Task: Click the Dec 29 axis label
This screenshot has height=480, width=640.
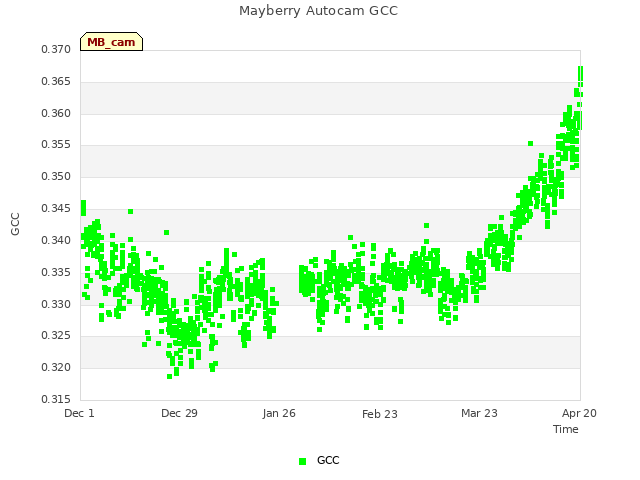Action: click(x=179, y=413)
